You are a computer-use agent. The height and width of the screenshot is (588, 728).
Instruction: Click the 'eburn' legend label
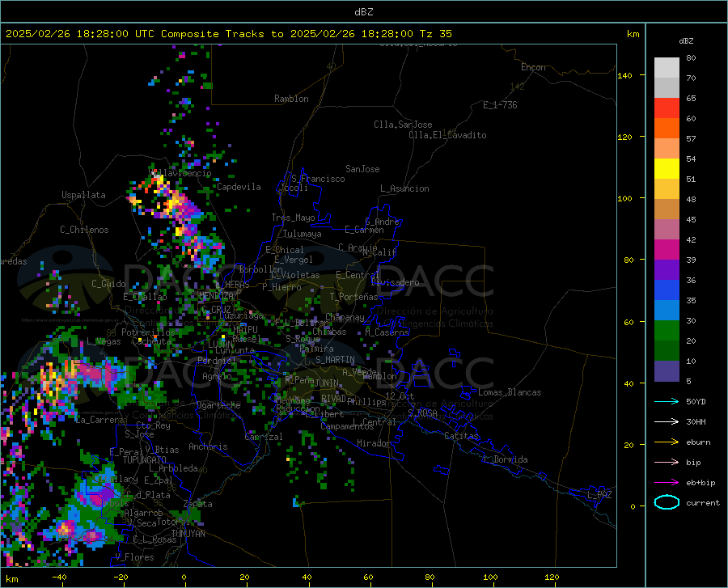[x=698, y=442]
